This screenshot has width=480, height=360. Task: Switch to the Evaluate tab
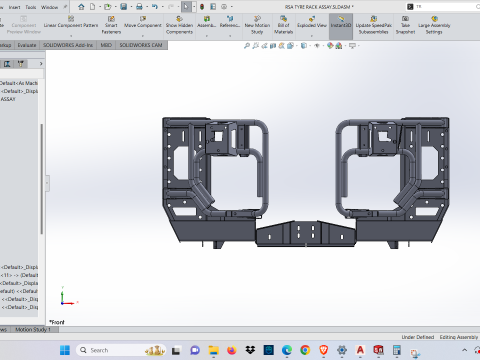point(27,45)
